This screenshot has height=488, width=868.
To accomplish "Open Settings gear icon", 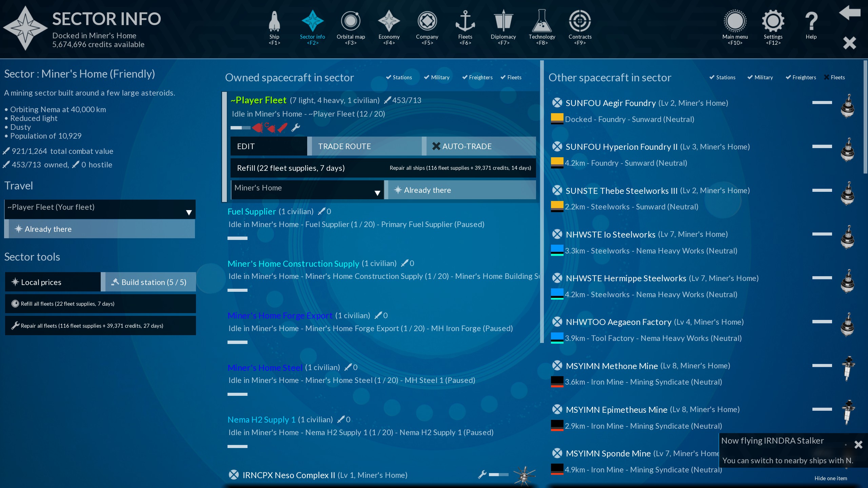I will tap(773, 22).
